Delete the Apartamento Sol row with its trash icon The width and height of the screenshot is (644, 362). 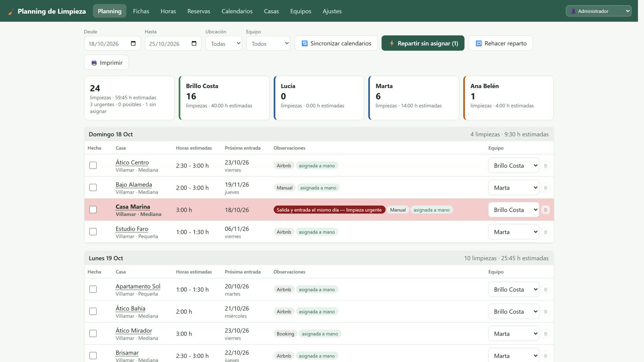546,289
